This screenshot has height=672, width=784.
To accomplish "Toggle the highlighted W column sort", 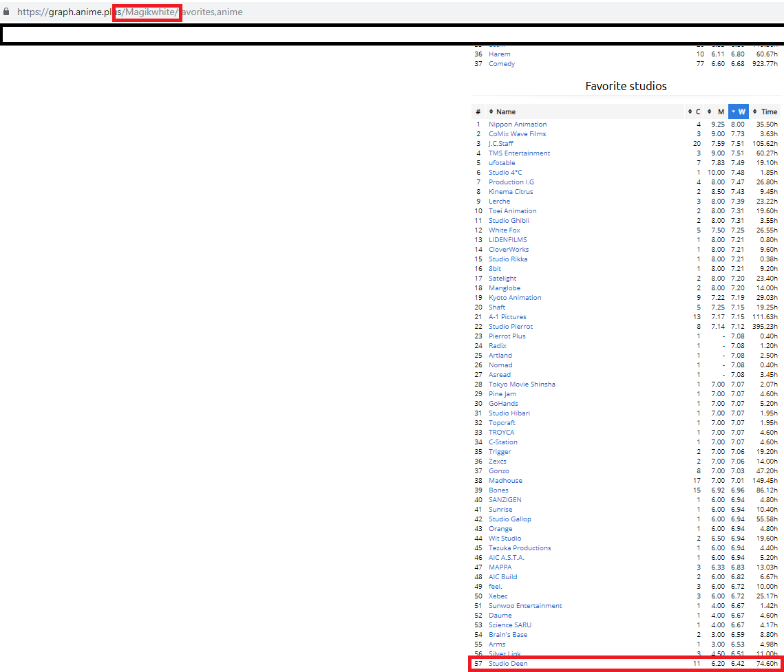I will 739,111.
